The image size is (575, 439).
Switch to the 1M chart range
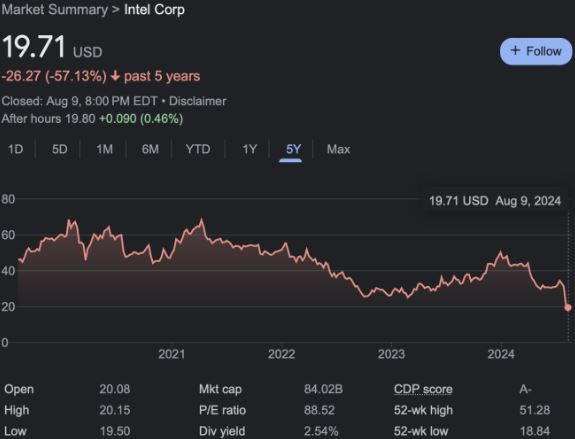pyautogui.click(x=105, y=149)
